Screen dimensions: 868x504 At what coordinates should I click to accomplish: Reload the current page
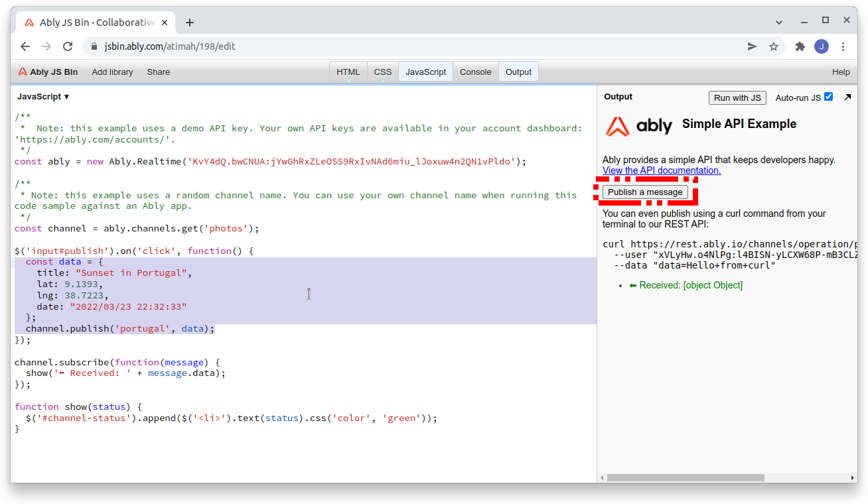(68, 46)
